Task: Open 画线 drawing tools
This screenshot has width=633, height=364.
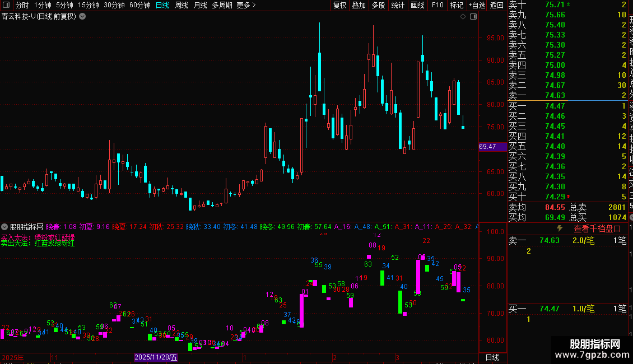Action: (417, 5)
